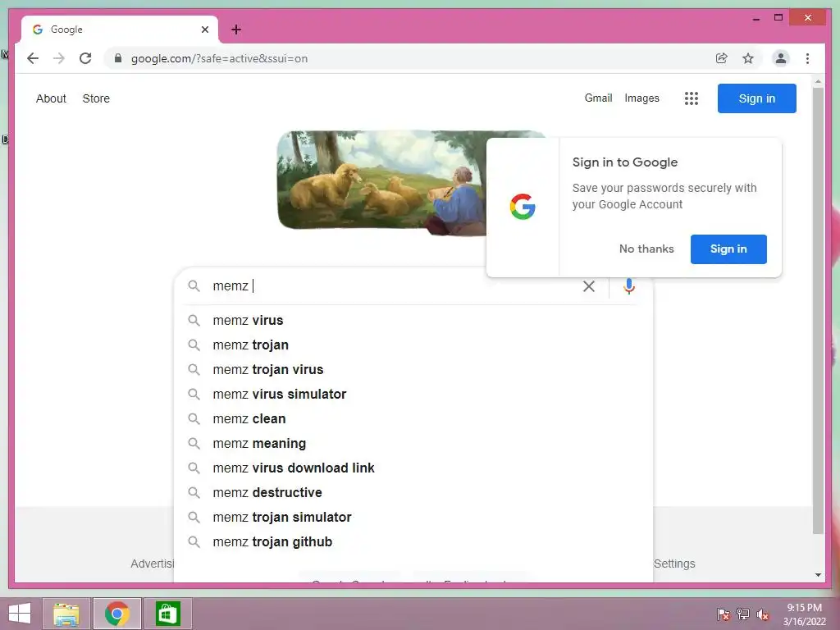The width and height of the screenshot is (840, 630).
Task: Open the Chrome three-dot menu
Action: pos(807,58)
